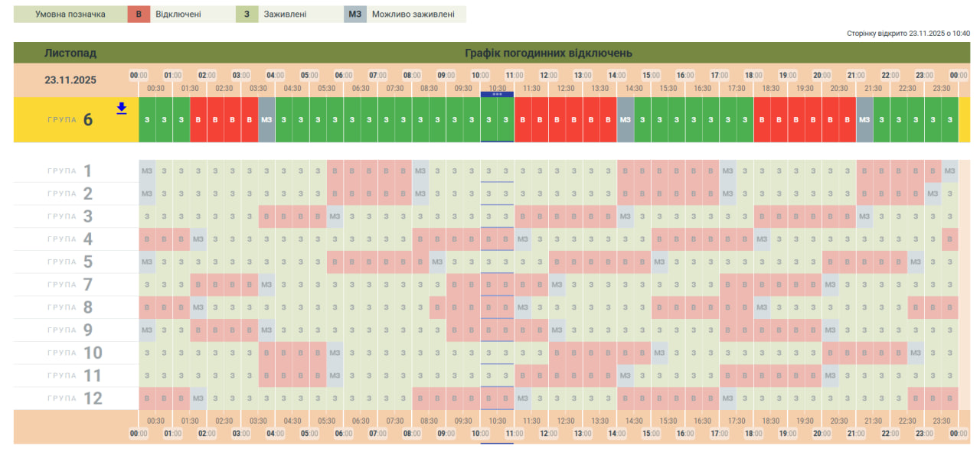Click the red 'В' legend swatch
Image resolution: width=980 pixels, height=452 pixels.
(x=139, y=15)
